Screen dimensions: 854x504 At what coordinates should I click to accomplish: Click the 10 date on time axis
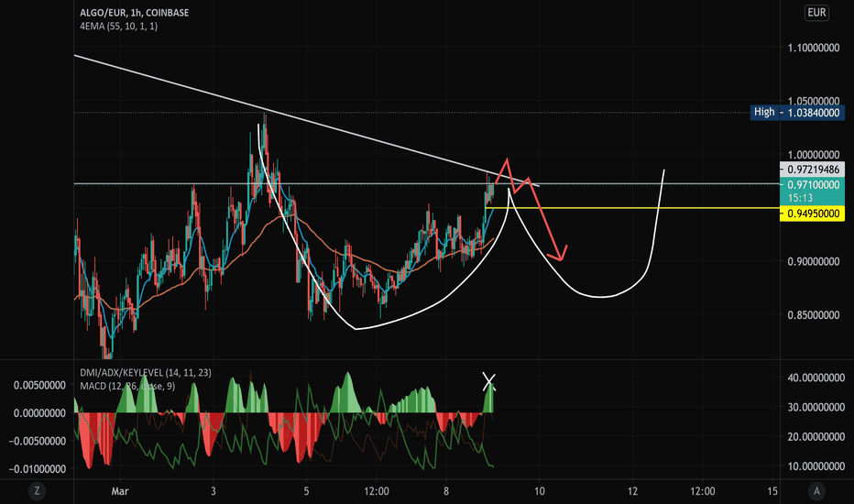[x=539, y=491]
